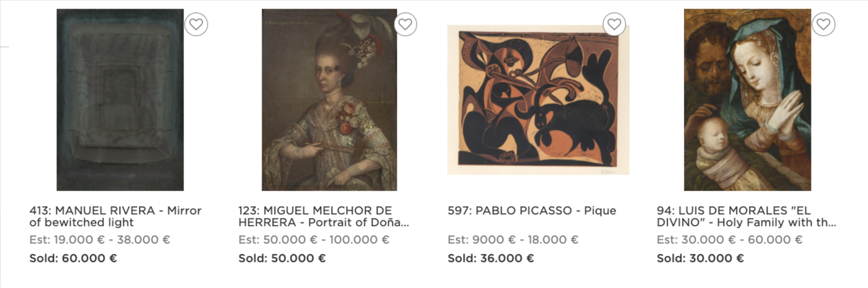The height and width of the screenshot is (288, 868).
Task: Click Sold: 30.000 € price text
Action: coord(700,258)
